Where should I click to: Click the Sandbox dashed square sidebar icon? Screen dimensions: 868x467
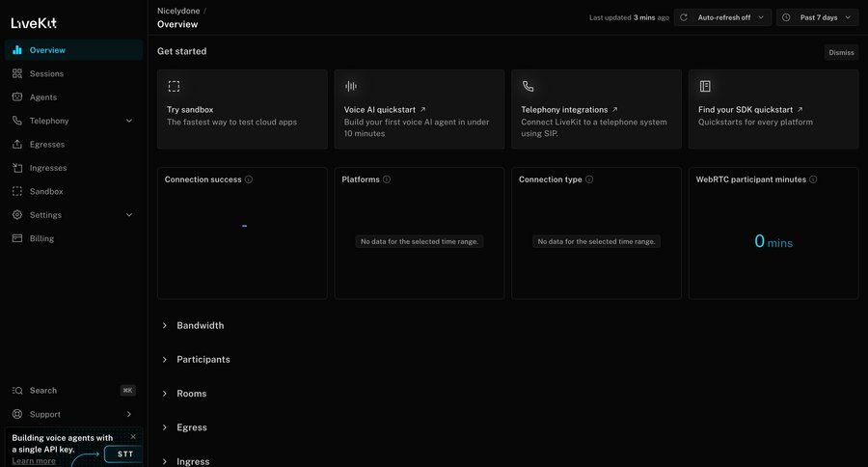[x=17, y=191]
